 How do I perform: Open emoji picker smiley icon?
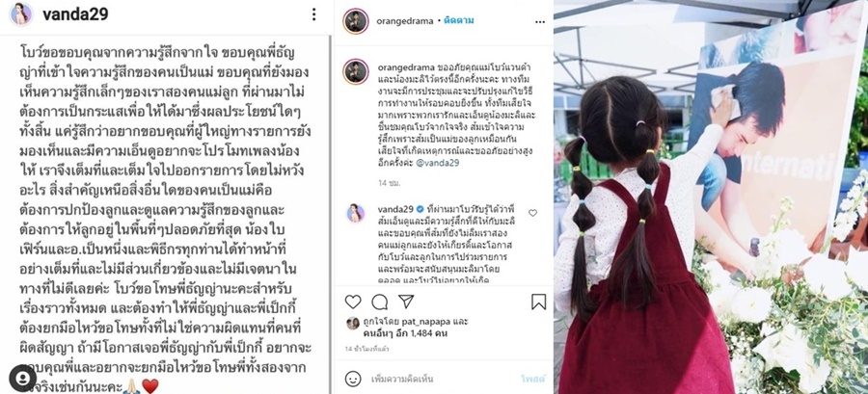(353, 380)
